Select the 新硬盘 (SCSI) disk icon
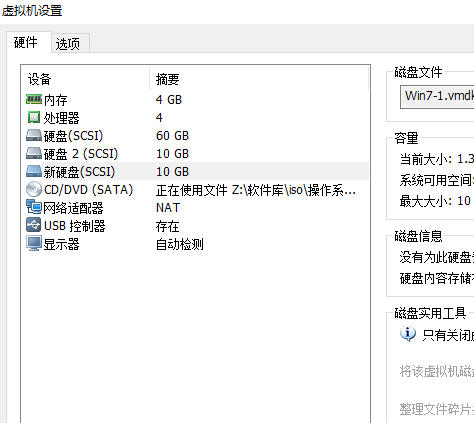 34,171
